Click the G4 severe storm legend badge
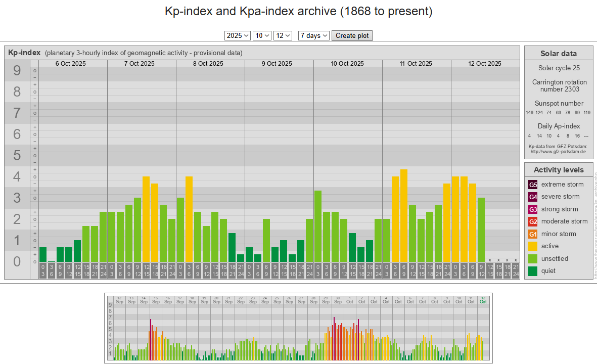Screen dimensions: 597x364 click(x=533, y=197)
